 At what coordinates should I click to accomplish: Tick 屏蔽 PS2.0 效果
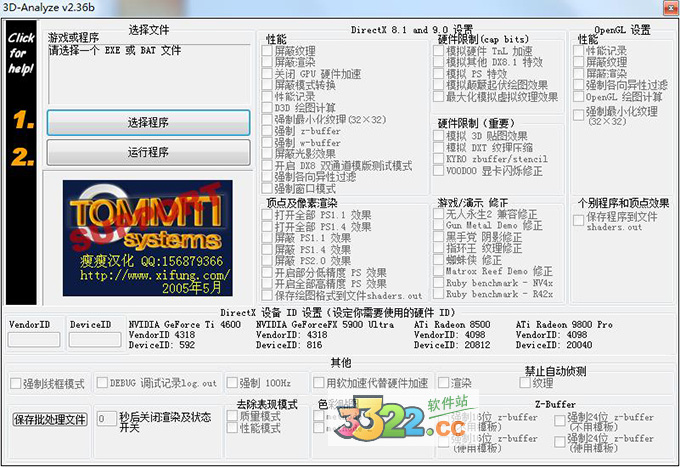click(x=267, y=261)
